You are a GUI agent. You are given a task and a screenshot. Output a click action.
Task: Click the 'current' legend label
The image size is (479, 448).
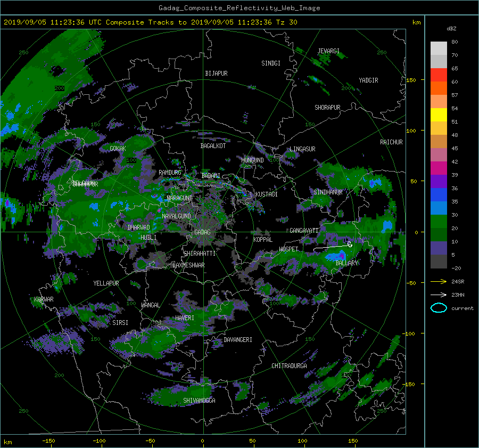tap(462, 308)
